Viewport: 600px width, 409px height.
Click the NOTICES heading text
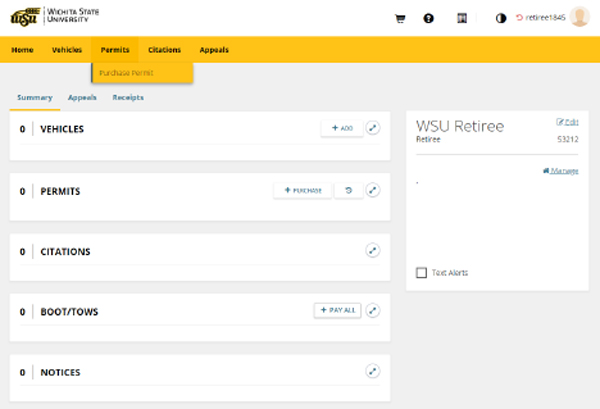(60, 372)
